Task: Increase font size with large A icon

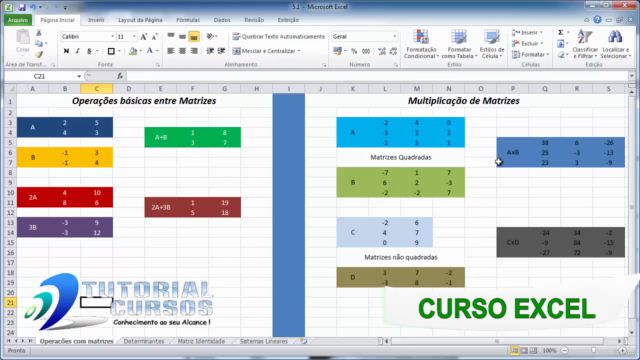Action: pos(143,37)
